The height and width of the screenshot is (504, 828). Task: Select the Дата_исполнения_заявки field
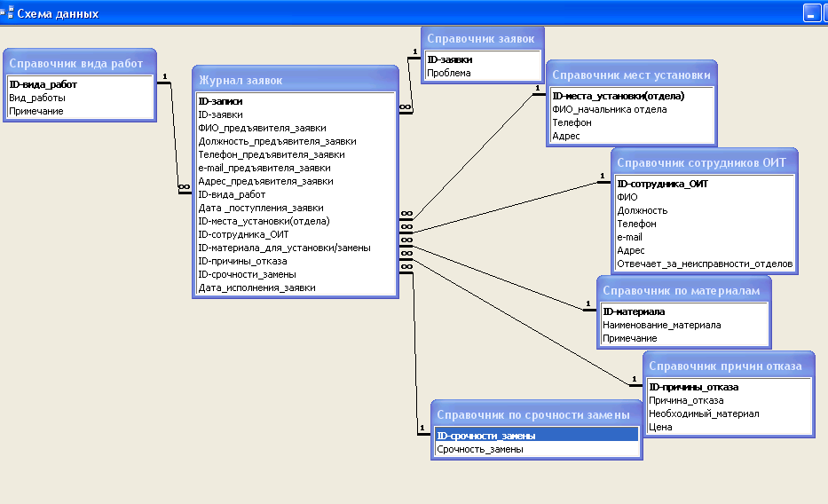pos(296,287)
